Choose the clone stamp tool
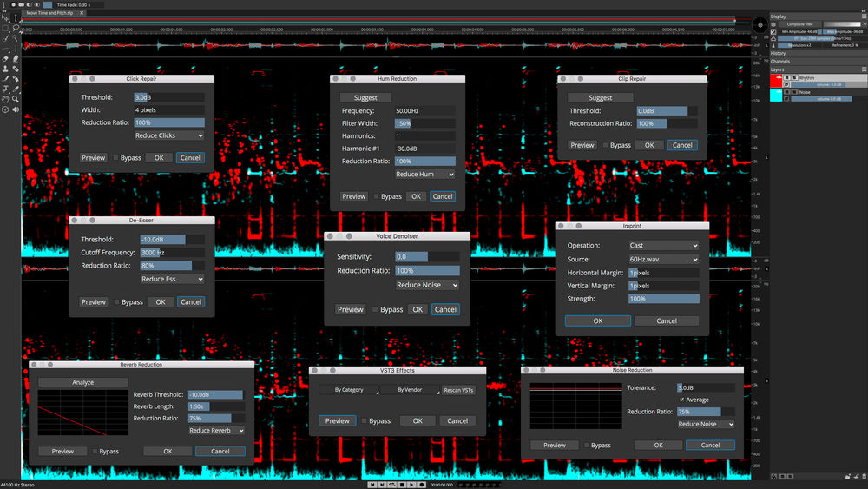The height and width of the screenshot is (489, 868). click(4, 69)
